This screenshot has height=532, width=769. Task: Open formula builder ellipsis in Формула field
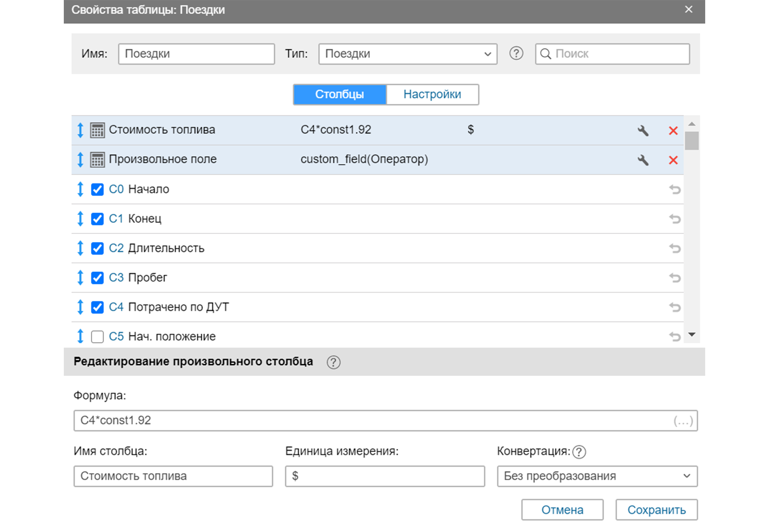click(x=683, y=421)
